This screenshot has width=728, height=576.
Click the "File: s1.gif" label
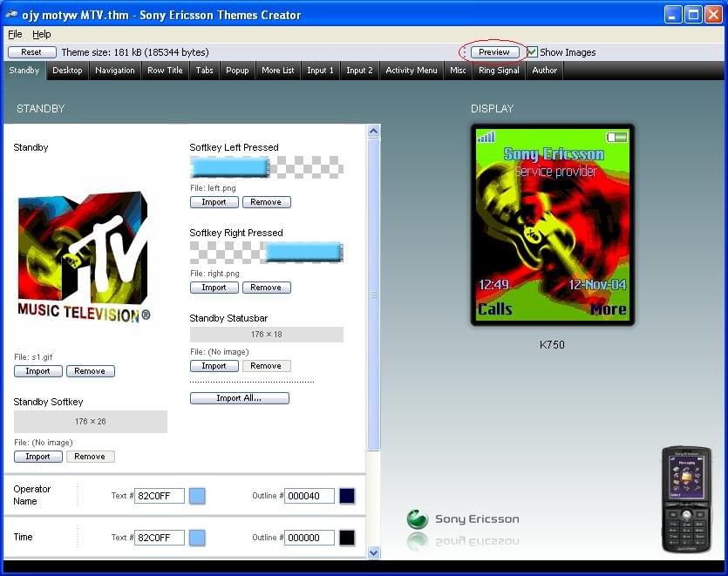[33, 357]
